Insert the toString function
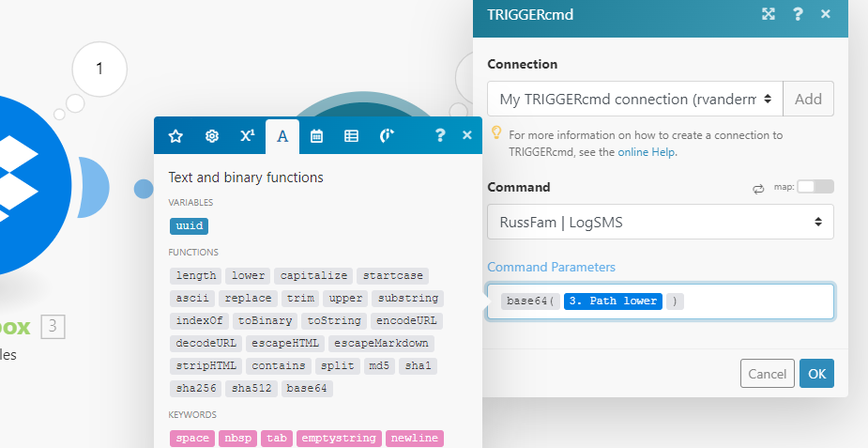Viewport: 868px width, 448px height. tap(334, 320)
